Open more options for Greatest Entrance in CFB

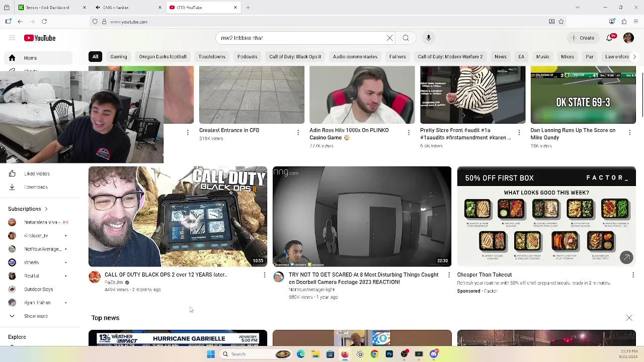tap(298, 133)
